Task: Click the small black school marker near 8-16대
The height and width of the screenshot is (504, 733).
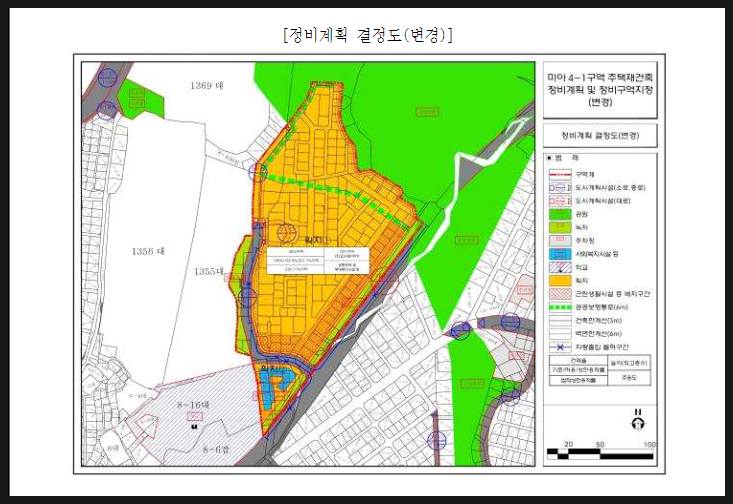Action: pos(194,427)
